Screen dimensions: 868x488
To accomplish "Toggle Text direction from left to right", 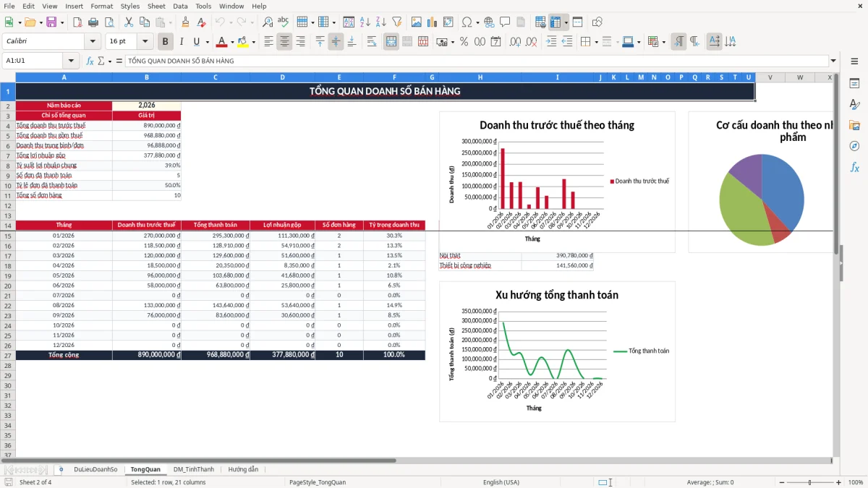I will point(714,42).
